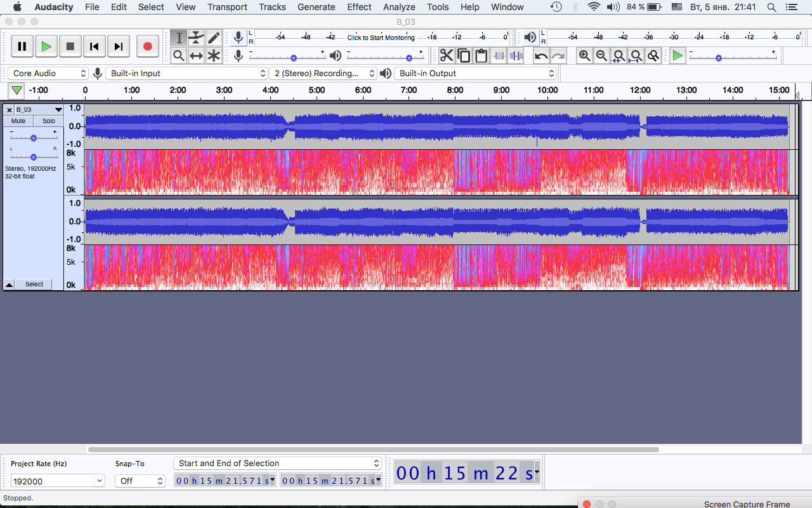Click the Stop transport button
This screenshot has height=508, width=812.
coord(70,46)
